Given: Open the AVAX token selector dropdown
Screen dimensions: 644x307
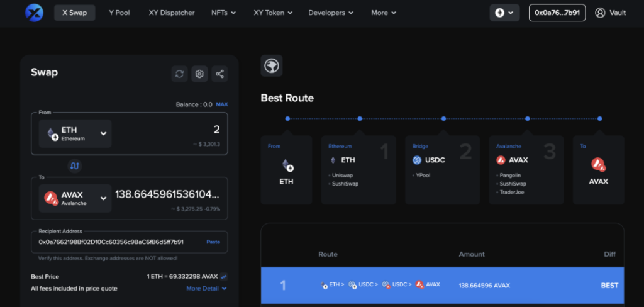Looking at the screenshot, I should [75, 199].
